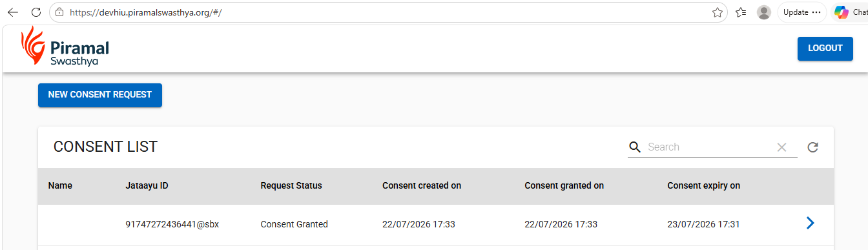Click the browser address bar URL
The image size is (868, 250).
pos(145,12)
